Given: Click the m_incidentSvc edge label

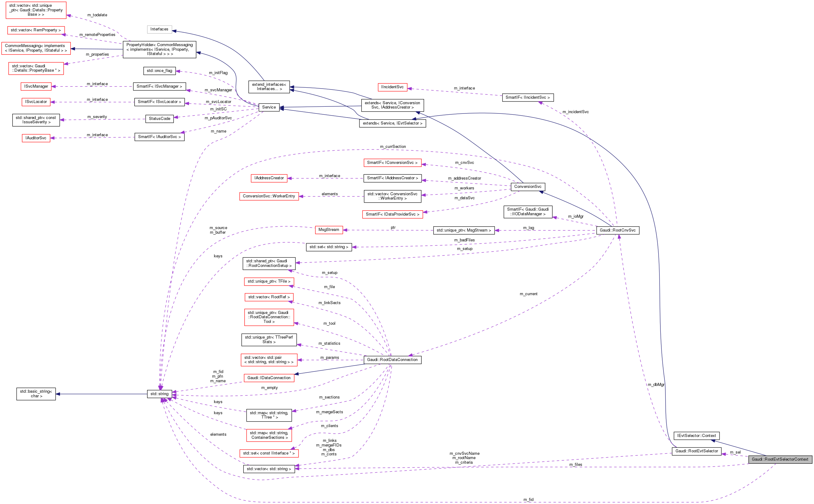Looking at the screenshot, I should click(575, 112).
